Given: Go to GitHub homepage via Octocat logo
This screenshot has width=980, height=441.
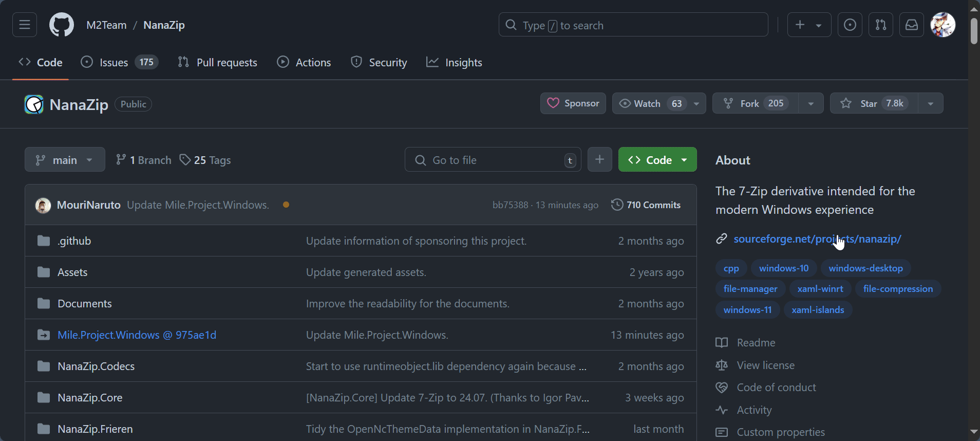Looking at the screenshot, I should pos(62,25).
